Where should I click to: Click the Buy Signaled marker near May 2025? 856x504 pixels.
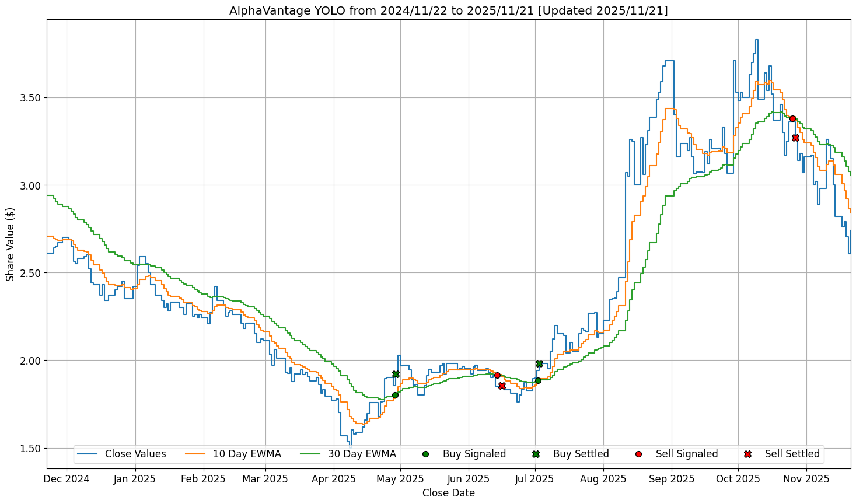[395, 395]
